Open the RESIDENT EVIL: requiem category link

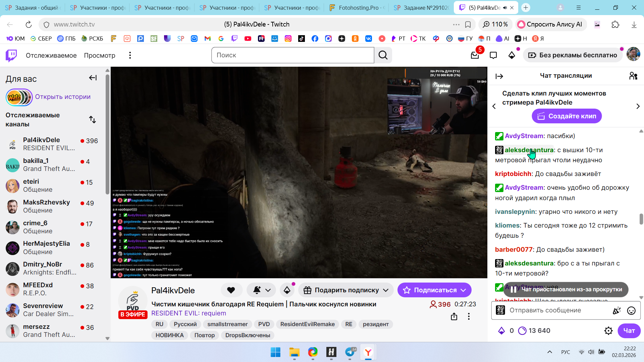[x=189, y=313]
